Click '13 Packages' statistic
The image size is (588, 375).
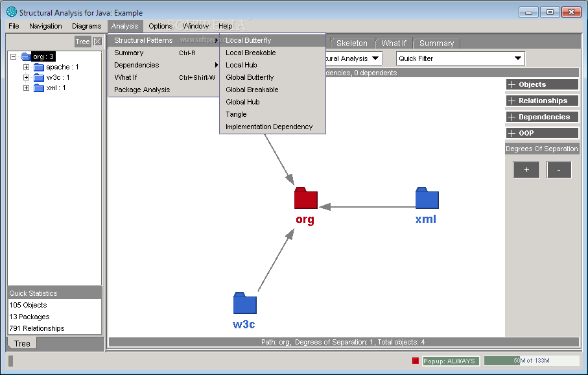(29, 317)
